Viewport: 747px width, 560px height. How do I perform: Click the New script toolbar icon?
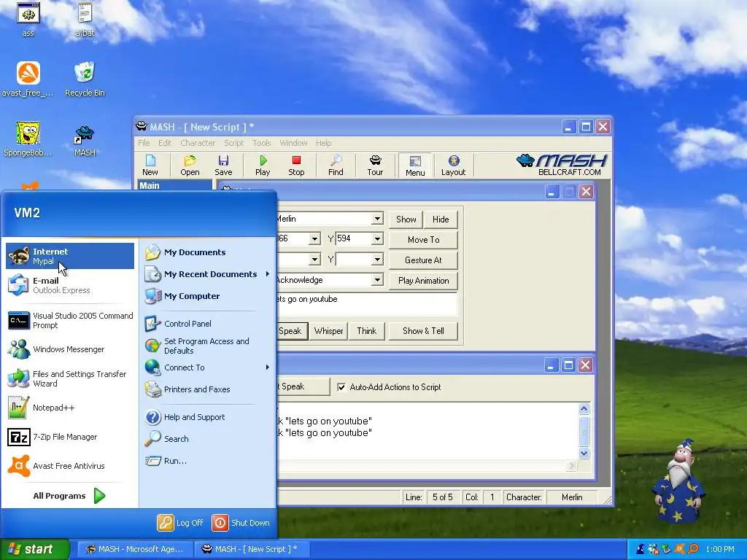pos(150,166)
